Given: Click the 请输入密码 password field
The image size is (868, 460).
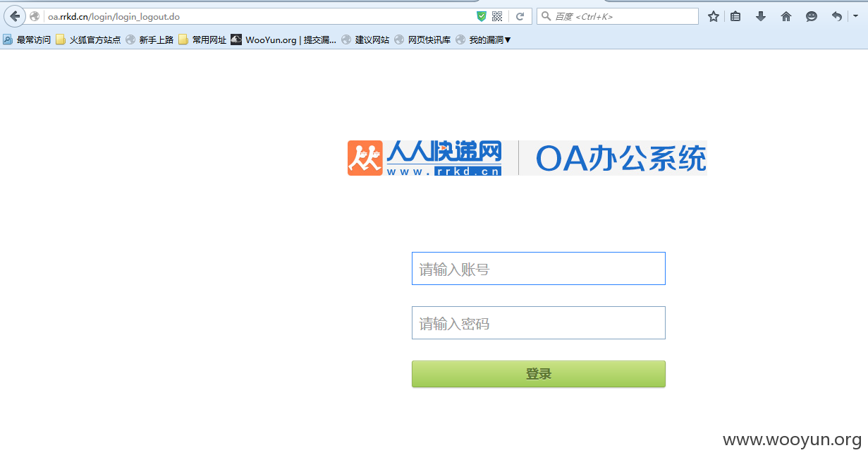Looking at the screenshot, I should tap(539, 323).
